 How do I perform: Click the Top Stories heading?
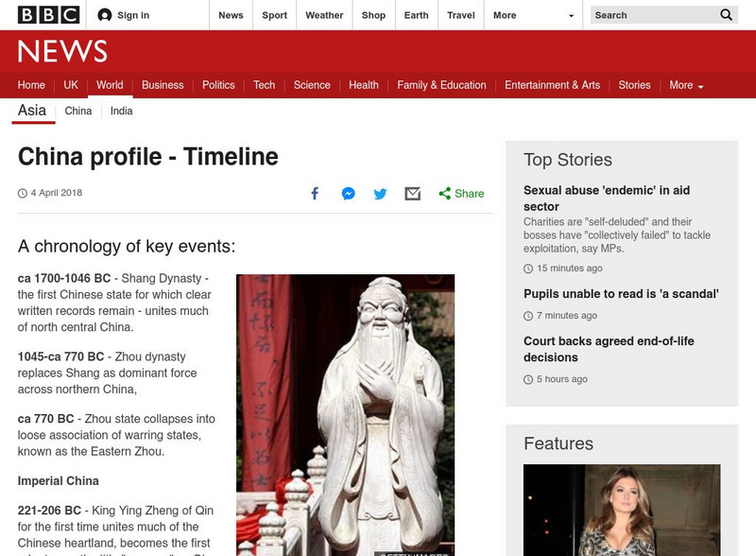[x=568, y=160]
